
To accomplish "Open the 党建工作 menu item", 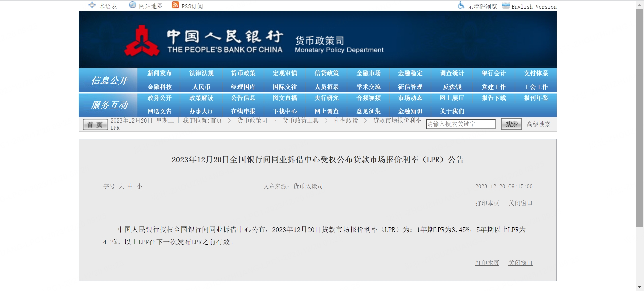I will [494, 87].
